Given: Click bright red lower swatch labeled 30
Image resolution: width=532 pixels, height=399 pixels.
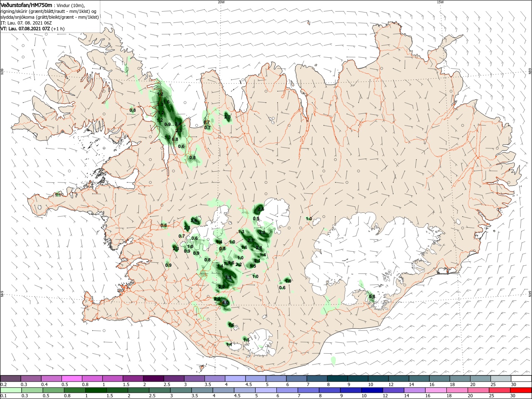Looking at the screenshot, I should point(521,390).
